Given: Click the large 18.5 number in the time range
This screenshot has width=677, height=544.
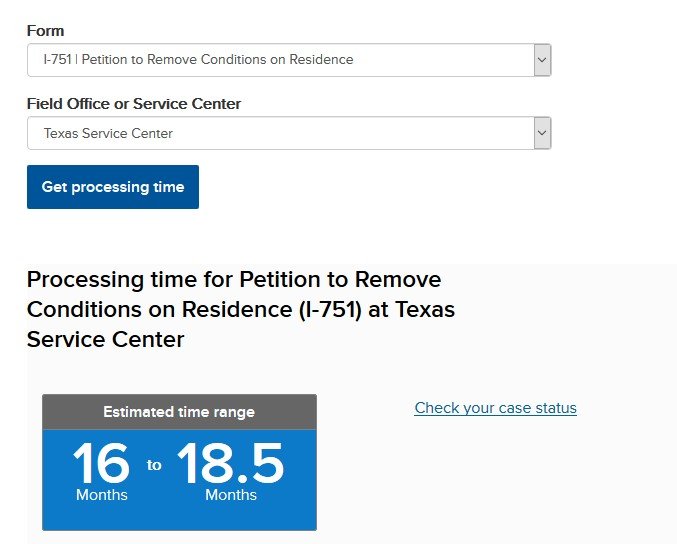Looking at the screenshot, I should point(230,463).
